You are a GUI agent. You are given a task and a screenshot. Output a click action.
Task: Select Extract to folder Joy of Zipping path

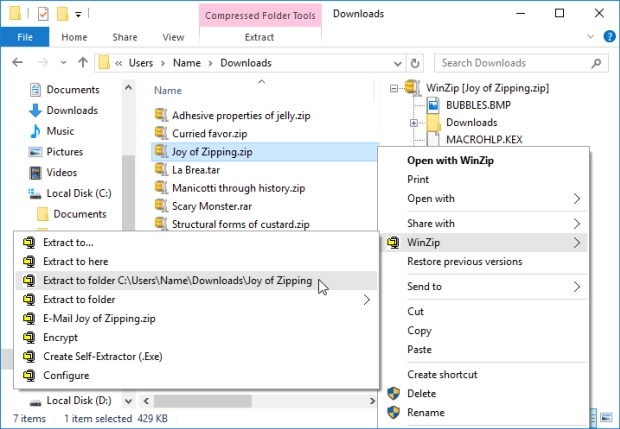(178, 280)
